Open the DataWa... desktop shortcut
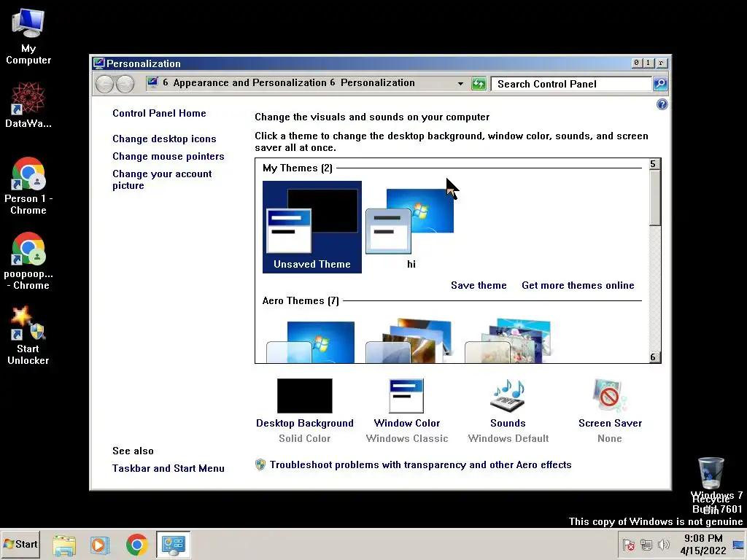 pos(28,105)
